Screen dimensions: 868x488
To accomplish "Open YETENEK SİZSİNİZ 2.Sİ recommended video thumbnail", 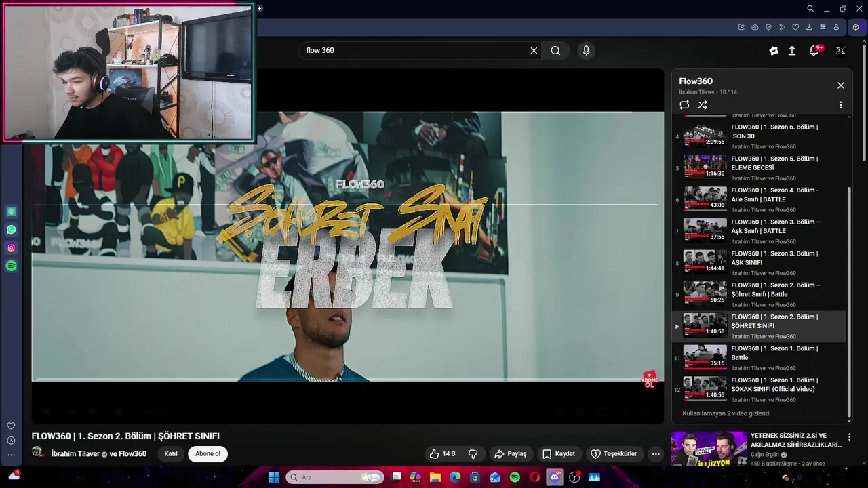I will click(x=709, y=449).
